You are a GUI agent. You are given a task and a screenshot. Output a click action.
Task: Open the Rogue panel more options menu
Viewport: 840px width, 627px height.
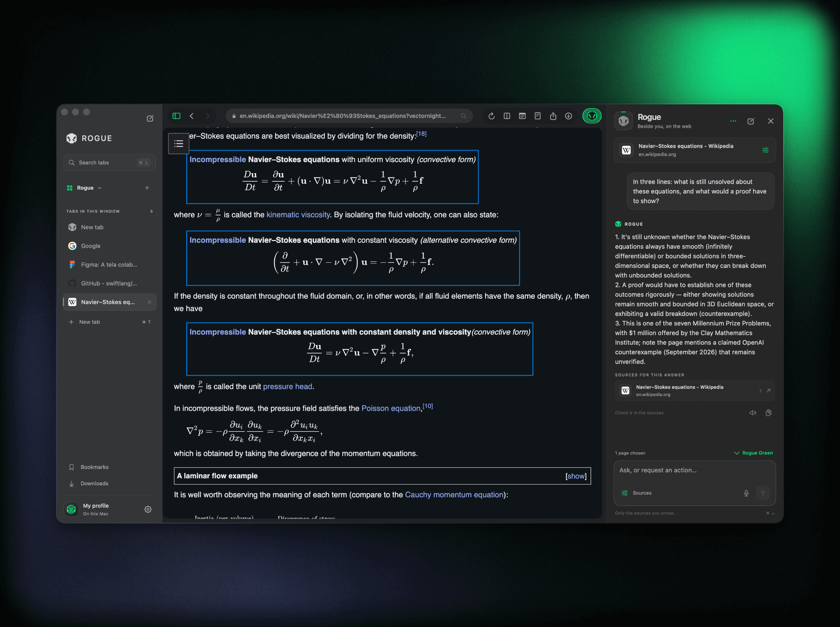coord(733,121)
